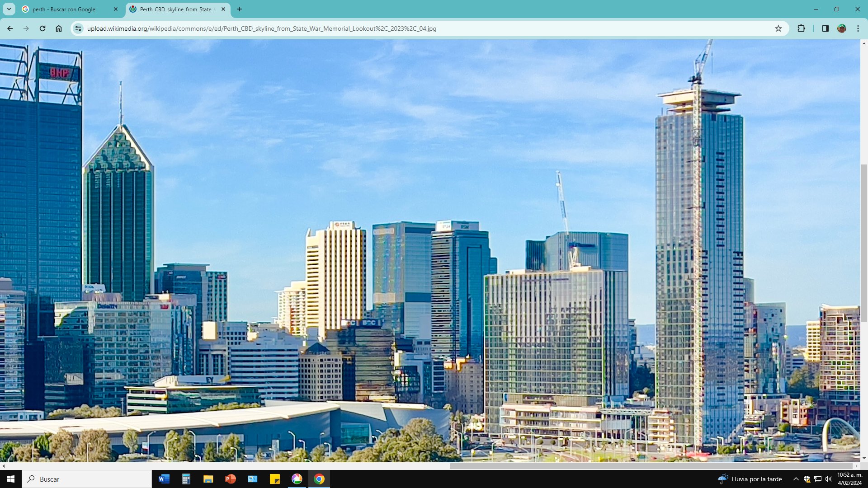This screenshot has width=868, height=488.
Task: Open File Explorer from the taskbar
Action: tap(208, 479)
